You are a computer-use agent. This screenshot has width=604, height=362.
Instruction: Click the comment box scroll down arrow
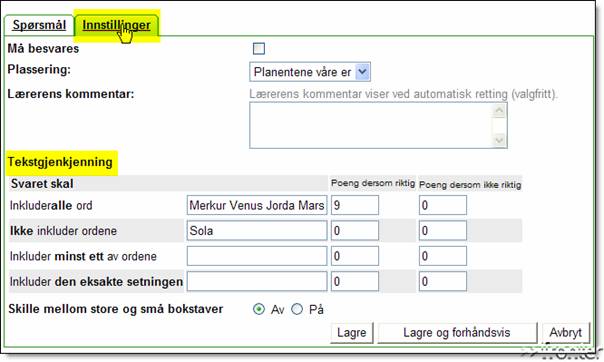[x=499, y=140]
